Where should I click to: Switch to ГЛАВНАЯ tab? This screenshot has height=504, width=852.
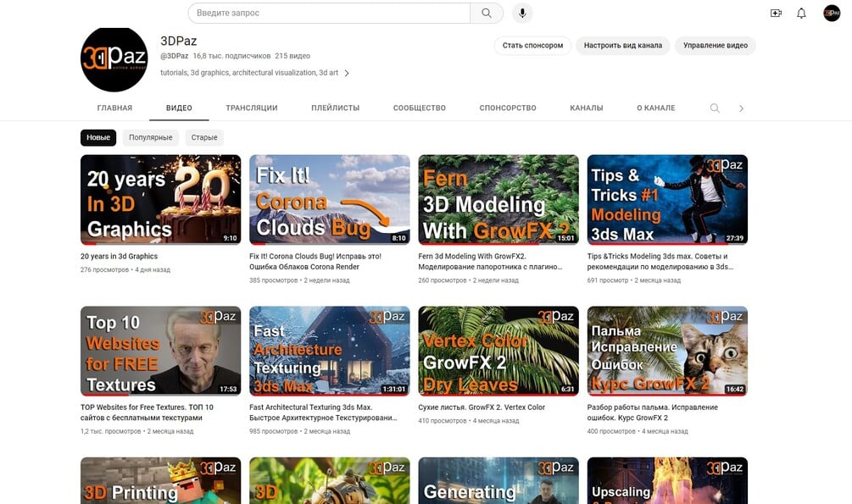pos(114,108)
